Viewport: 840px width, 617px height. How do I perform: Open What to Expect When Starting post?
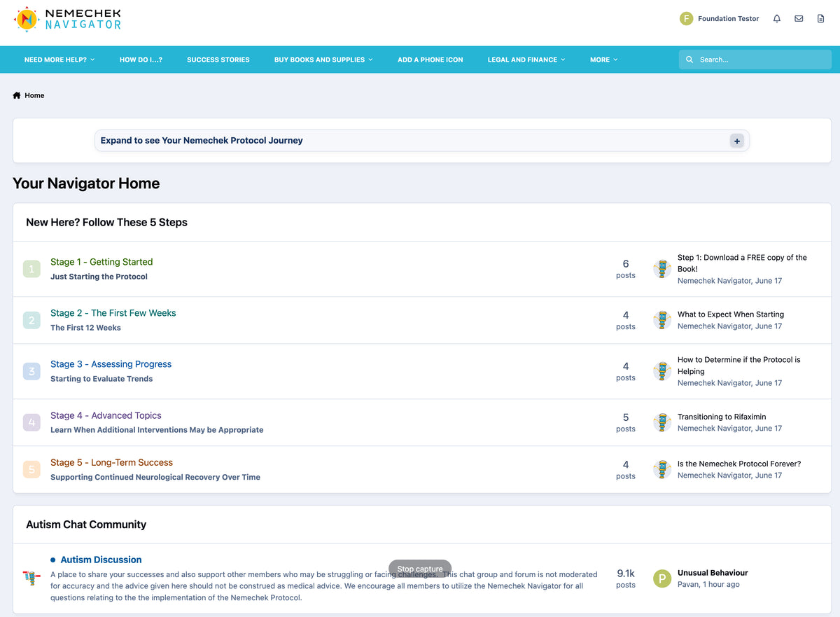coord(731,314)
